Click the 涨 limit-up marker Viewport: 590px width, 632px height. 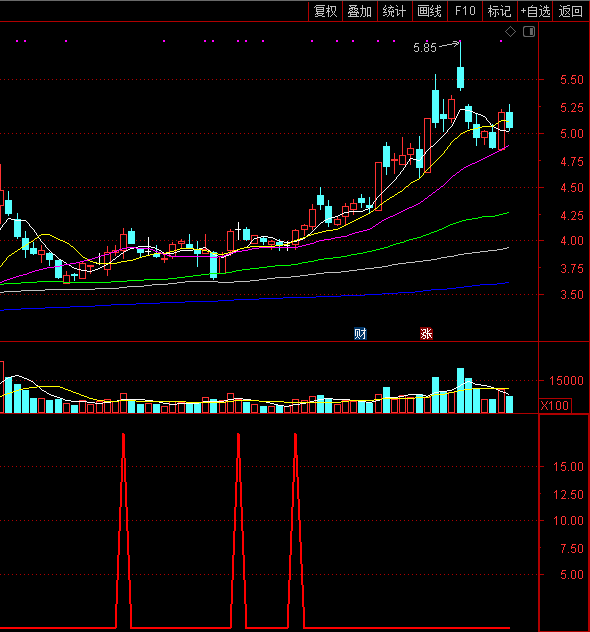tap(426, 334)
